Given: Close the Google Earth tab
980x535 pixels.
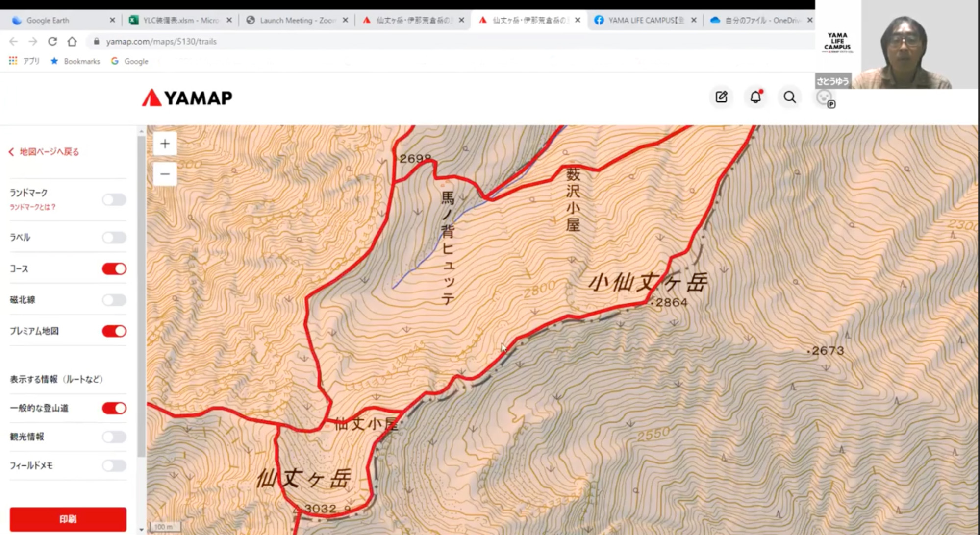Looking at the screenshot, I should (112, 20).
